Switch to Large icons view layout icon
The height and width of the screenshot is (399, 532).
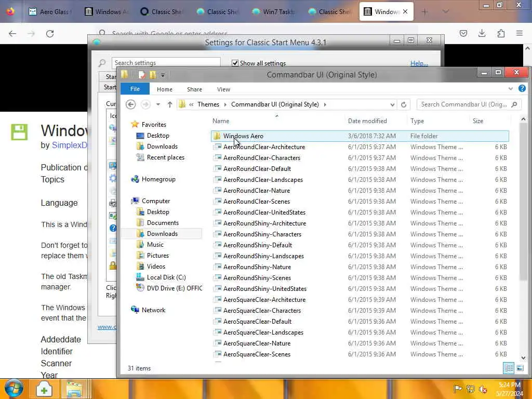(x=520, y=368)
